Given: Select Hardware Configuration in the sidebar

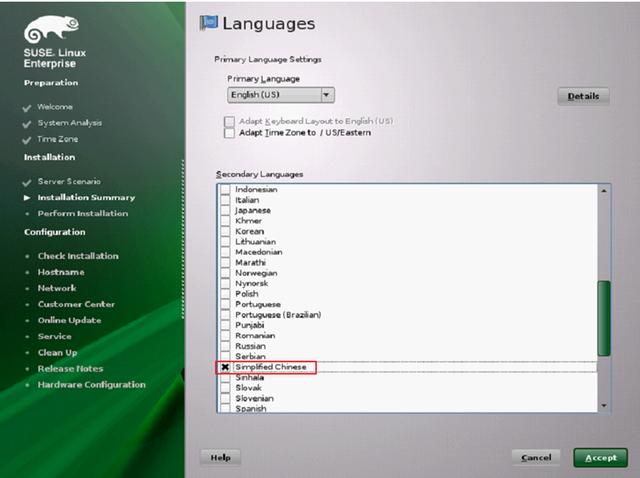Looking at the screenshot, I should (91, 385).
